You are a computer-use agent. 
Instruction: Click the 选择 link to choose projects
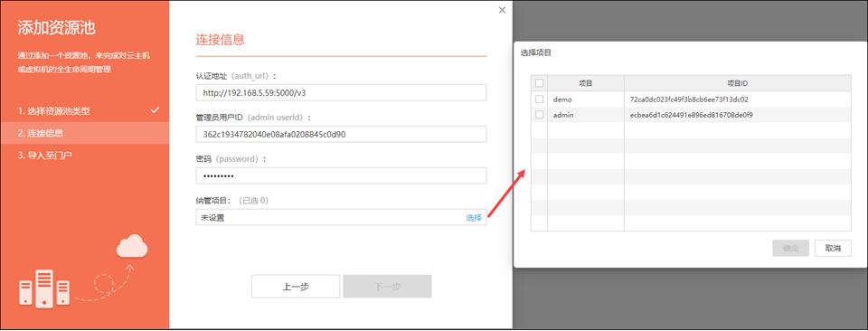tap(474, 218)
